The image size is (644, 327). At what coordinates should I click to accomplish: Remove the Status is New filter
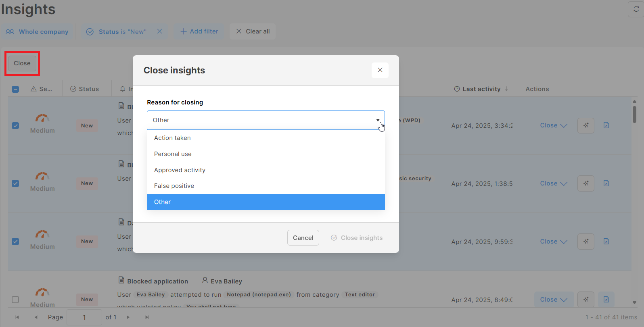click(x=160, y=31)
